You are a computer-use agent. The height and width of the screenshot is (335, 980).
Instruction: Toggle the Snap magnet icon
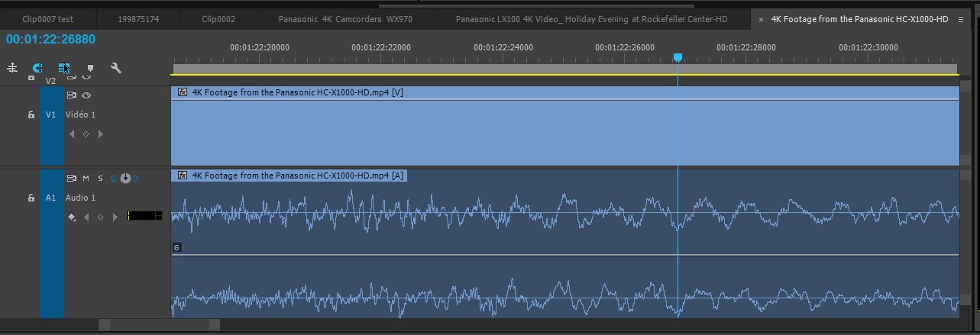37,68
